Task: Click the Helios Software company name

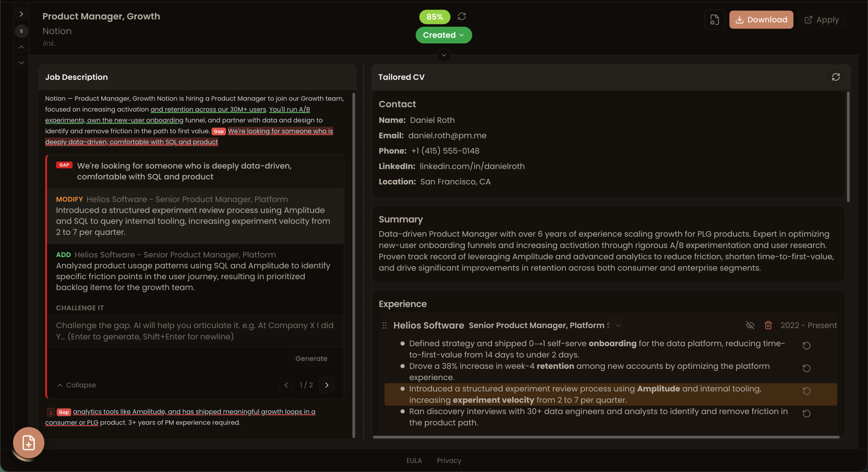Action: (429, 325)
